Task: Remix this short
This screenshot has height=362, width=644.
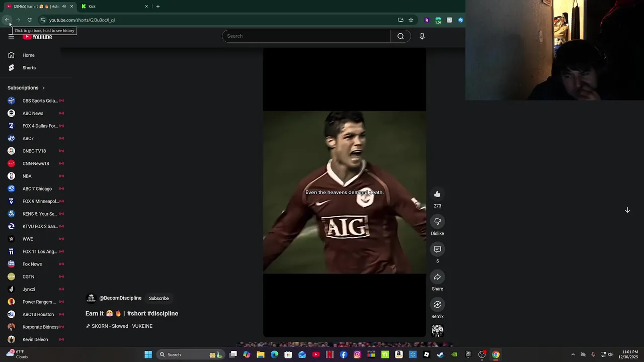Action: click(x=437, y=305)
